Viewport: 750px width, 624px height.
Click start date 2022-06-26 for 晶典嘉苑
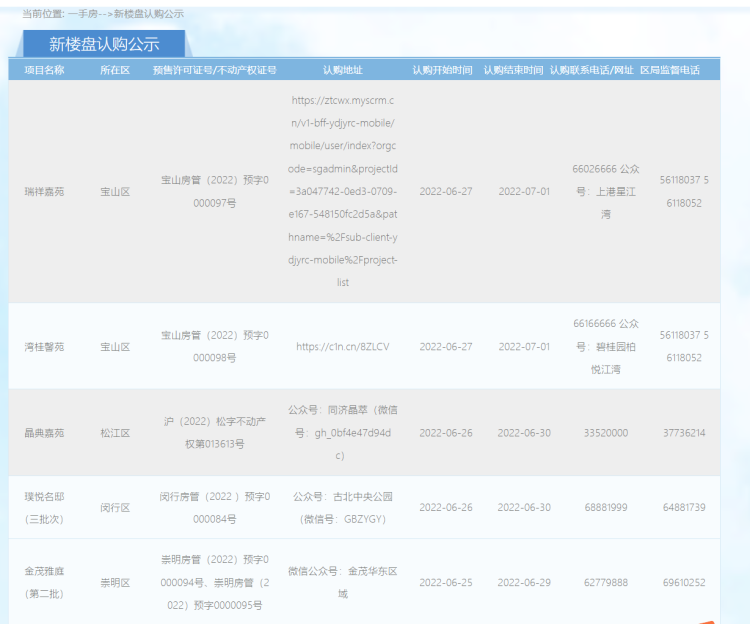coord(446,433)
